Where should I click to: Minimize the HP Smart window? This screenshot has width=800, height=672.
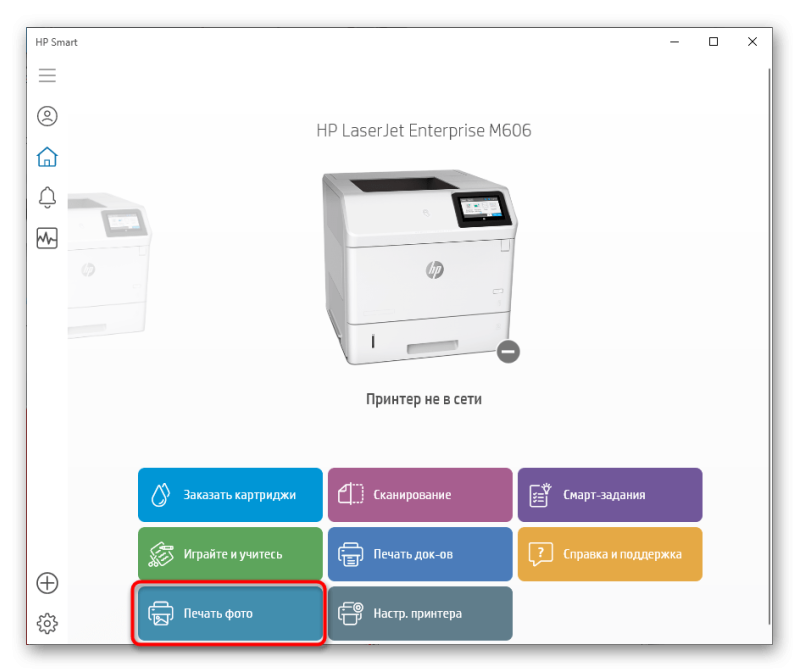pyautogui.click(x=674, y=42)
